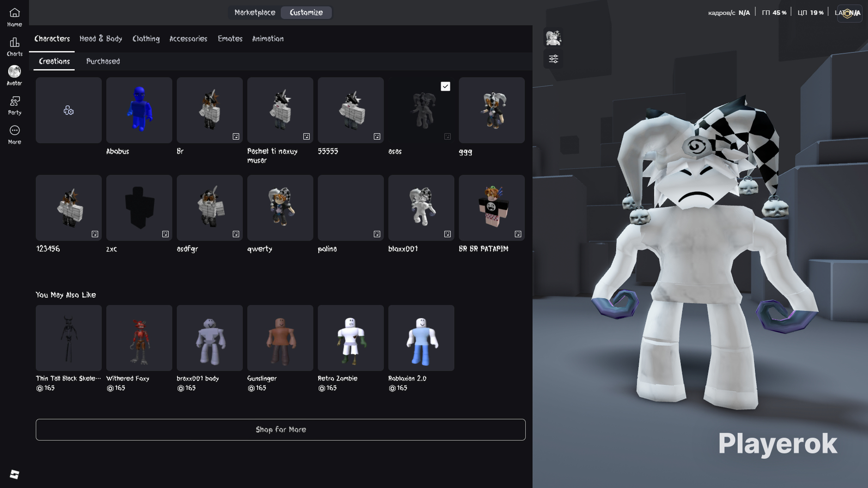Click the corner badge icon on the asdfgr tile
The image size is (868, 488).
pos(236,234)
